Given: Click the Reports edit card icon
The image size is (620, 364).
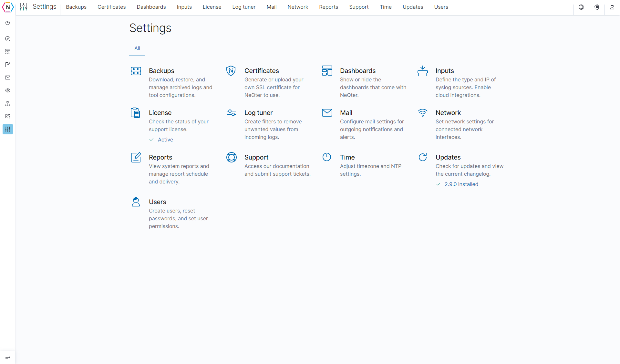Looking at the screenshot, I should point(136,157).
